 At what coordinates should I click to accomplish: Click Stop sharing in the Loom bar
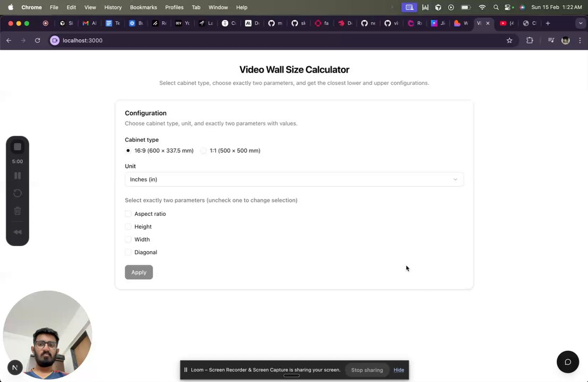367,370
